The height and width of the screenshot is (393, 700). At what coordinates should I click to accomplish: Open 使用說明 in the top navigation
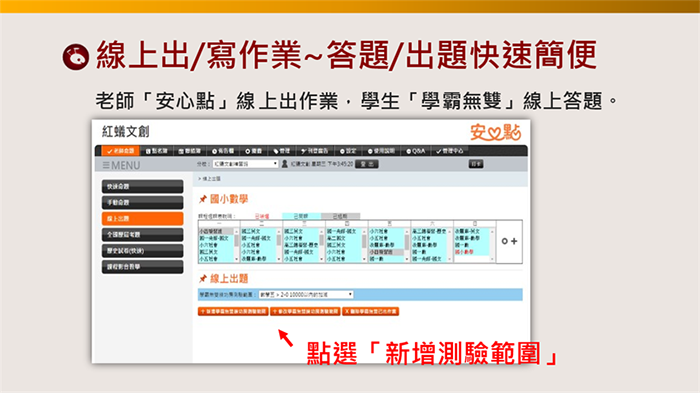[381, 151]
